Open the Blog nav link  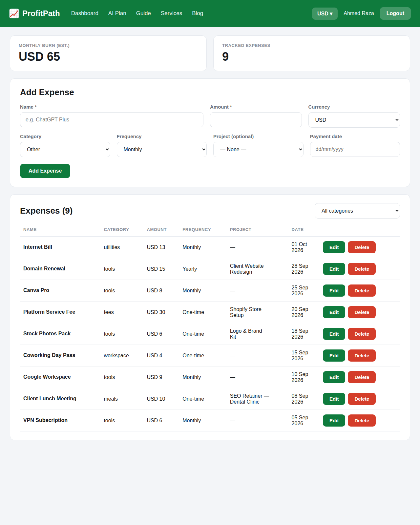(x=198, y=13)
